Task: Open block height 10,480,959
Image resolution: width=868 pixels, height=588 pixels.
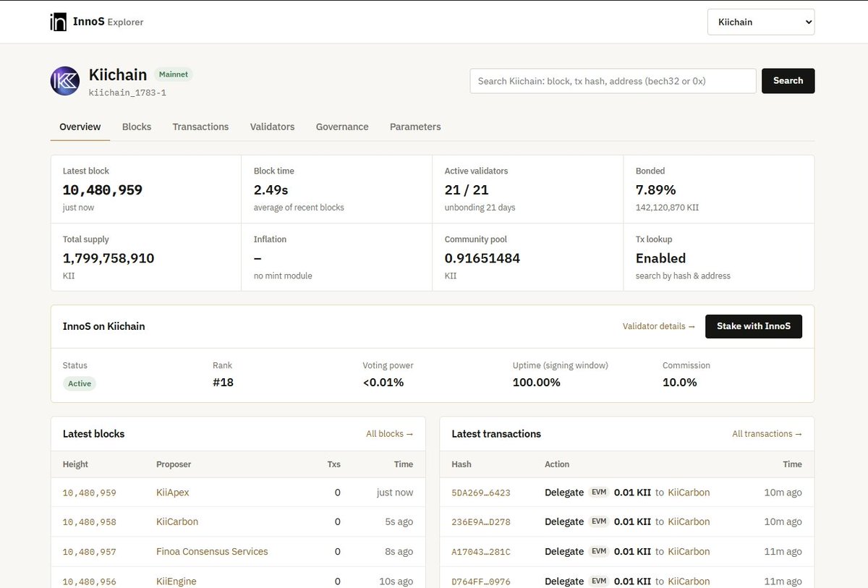Action: 90,493
